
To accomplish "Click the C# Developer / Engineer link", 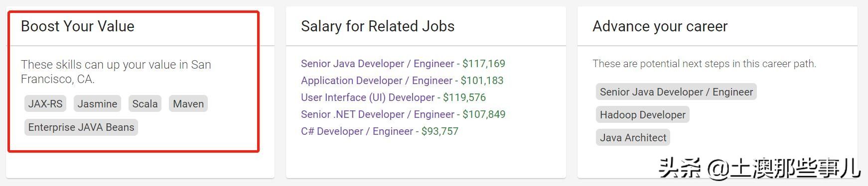I will click(x=357, y=131).
